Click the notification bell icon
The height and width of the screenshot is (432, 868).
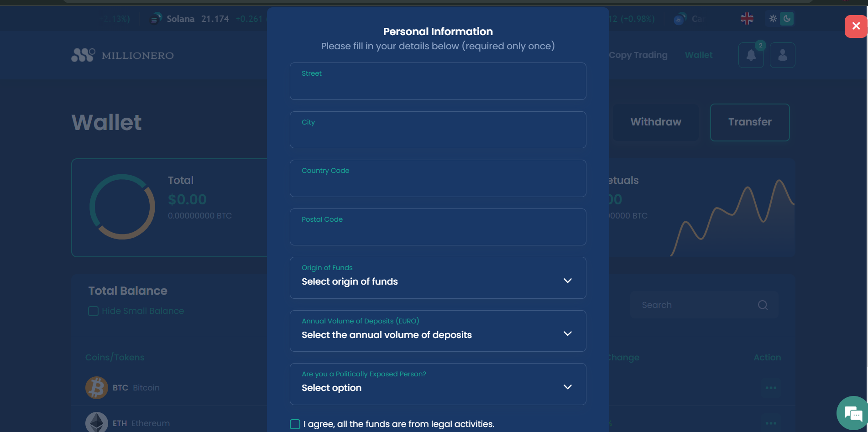click(751, 55)
